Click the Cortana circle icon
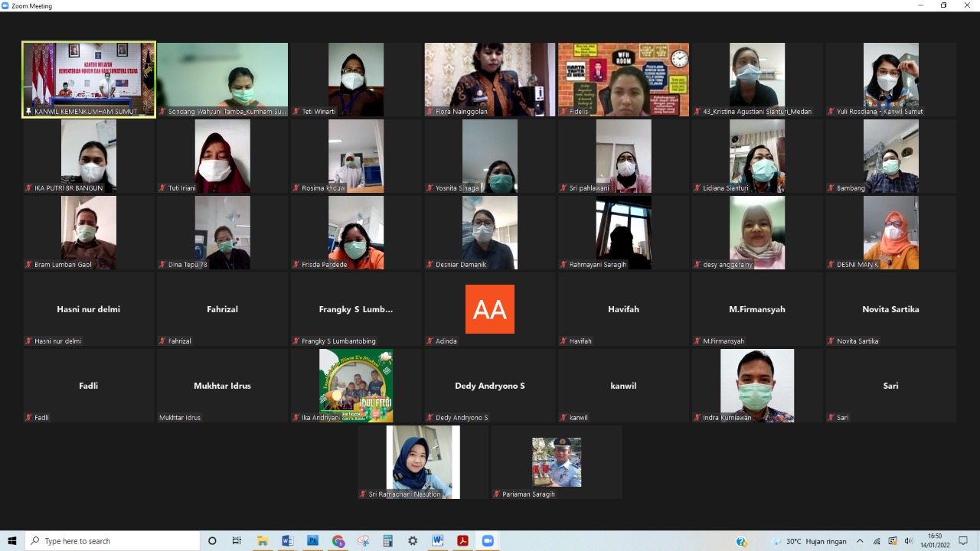 (x=212, y=541)
